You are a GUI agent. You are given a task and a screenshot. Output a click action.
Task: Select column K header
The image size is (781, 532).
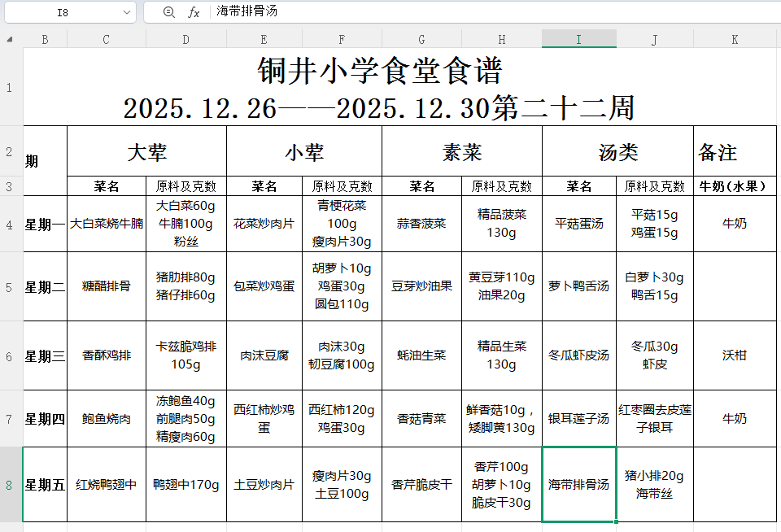(x=734, y=37)
